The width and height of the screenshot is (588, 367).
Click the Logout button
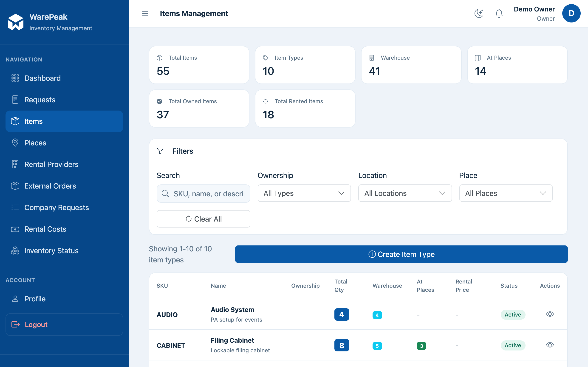[x=64, y=325]
